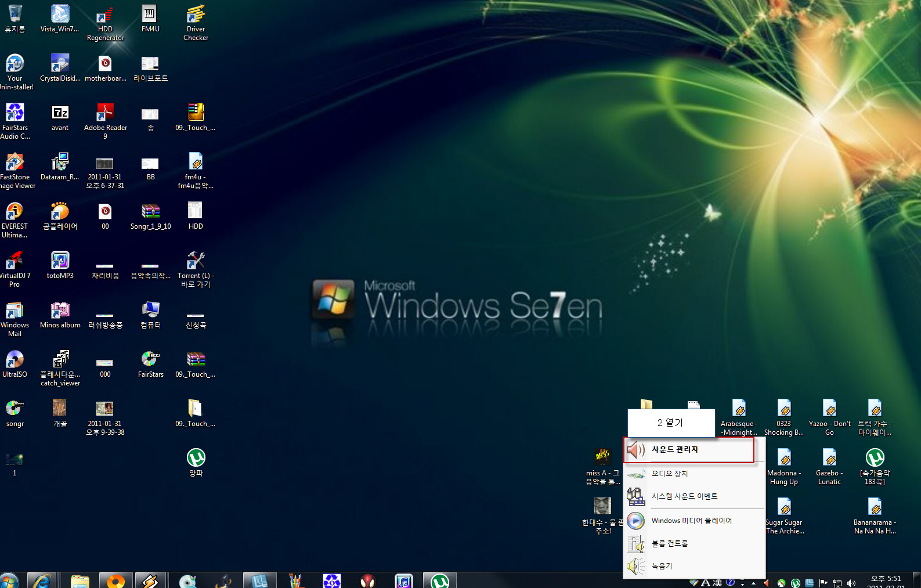Select 녹음기 menu entry

click(694, 566)
